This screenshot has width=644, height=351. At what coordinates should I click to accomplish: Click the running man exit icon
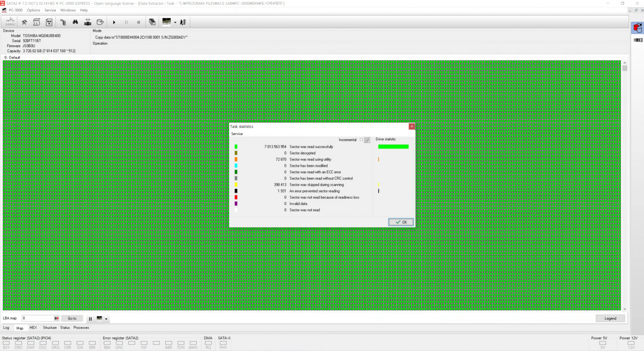coord(183,23)
